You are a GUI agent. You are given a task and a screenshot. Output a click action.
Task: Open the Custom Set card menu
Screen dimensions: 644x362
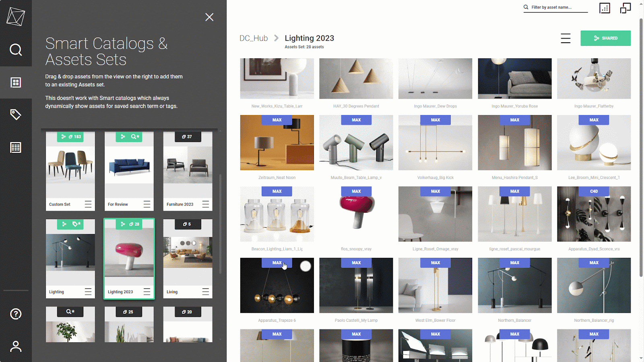[x=88, y=204]
